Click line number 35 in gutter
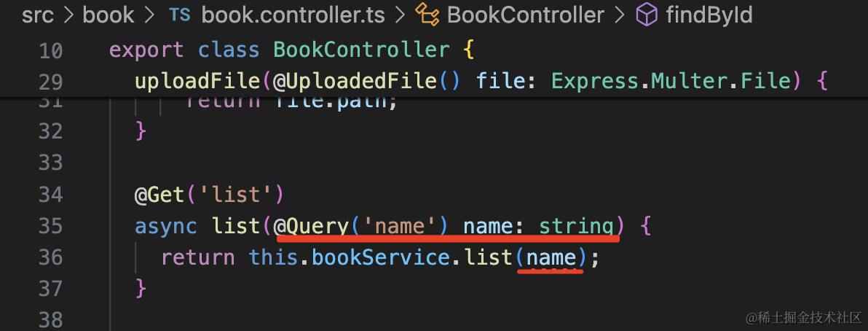Image resolution: width=868 pixels, height=331 pixels. point(48,226)
